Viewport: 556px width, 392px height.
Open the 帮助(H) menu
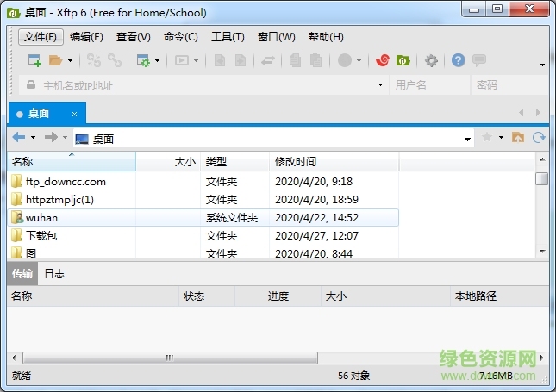click(326, 37)
